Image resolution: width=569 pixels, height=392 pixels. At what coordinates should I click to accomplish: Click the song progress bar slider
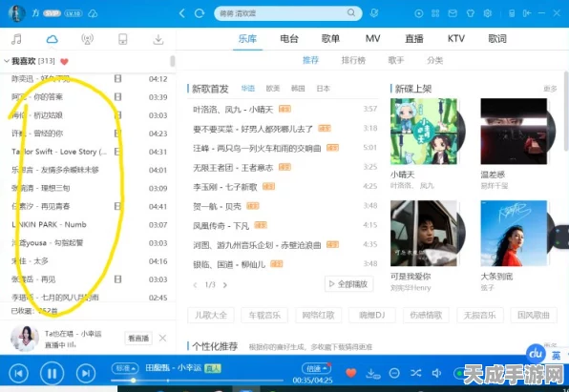197,381
